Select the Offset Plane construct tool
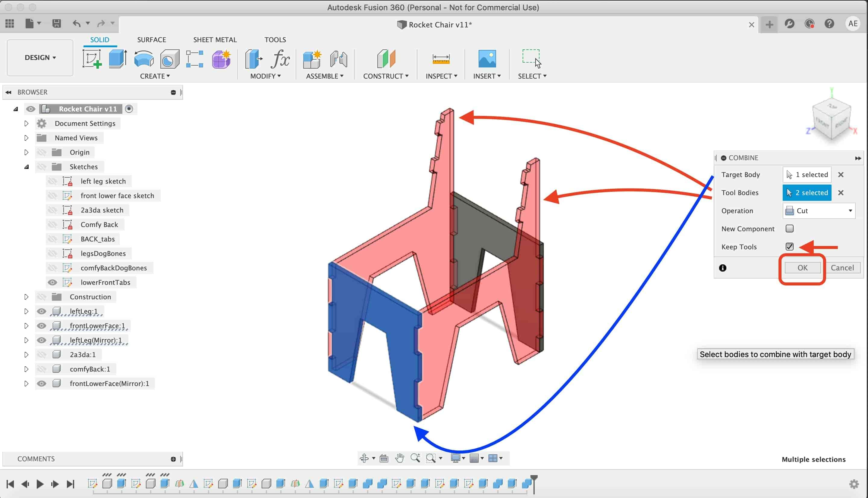The image size is (868, 498). click(x=386, y=59)
